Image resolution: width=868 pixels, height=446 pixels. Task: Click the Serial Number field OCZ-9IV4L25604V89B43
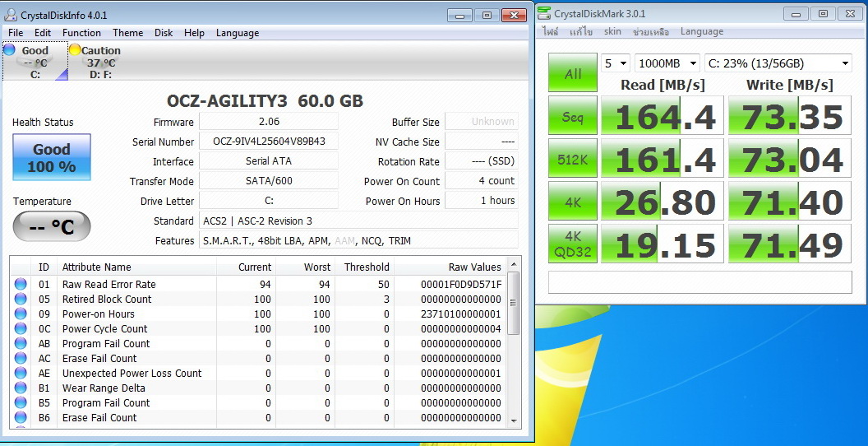tap(269, 142)
